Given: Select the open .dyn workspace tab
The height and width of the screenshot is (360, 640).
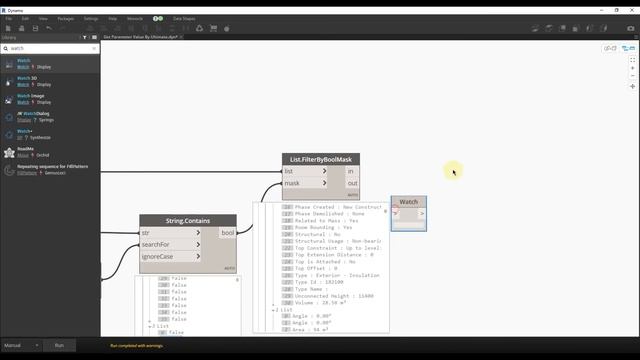Looking at the screenshot, I should [140, 37].
